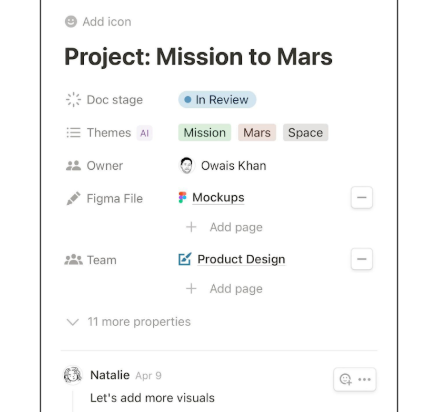The height and width of the screenshot is (412, 439).
Task: Click Add page under Figma File
Action: coord(224,227)
